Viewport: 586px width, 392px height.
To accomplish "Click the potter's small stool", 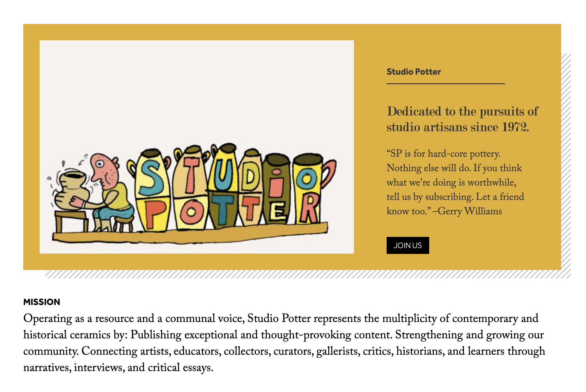I will tap(123, 223).
